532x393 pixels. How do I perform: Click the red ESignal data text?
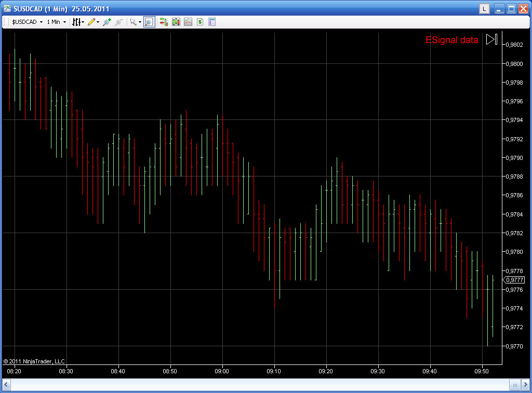[x=451, y=40]
